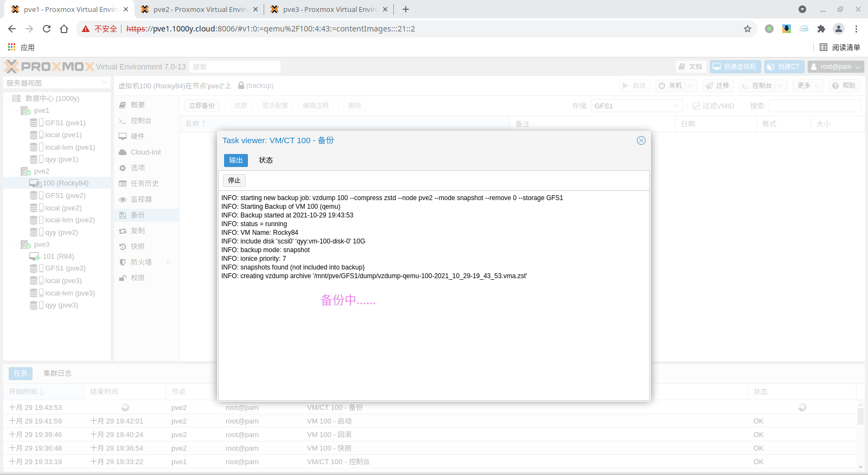This screenshot has height=475, width=868.
Task: Switch to the 状态 tab in Task viewer
Action: [x=266, y=161]
